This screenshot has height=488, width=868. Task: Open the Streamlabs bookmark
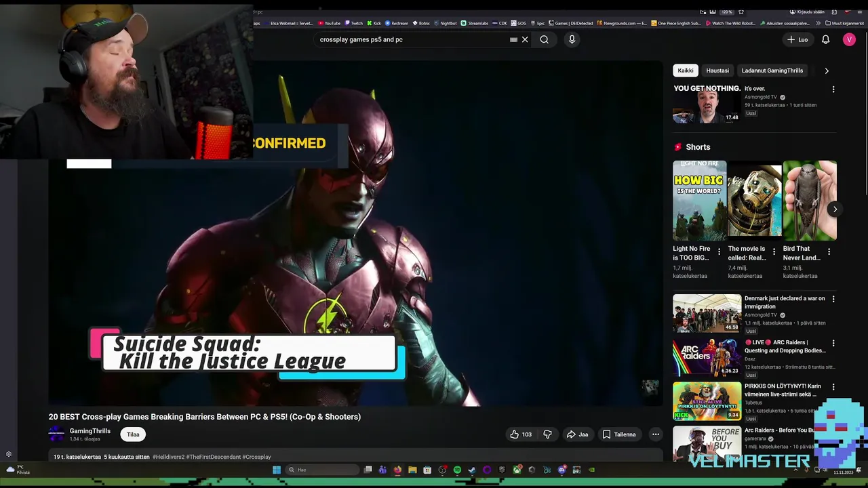click(x=475, y=23)
